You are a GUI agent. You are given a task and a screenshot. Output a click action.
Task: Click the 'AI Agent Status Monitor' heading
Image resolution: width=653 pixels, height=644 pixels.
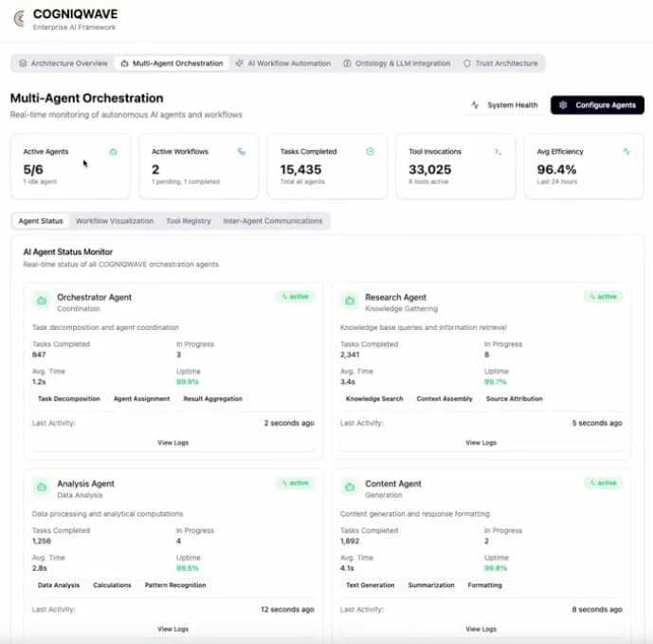(68, 251)
